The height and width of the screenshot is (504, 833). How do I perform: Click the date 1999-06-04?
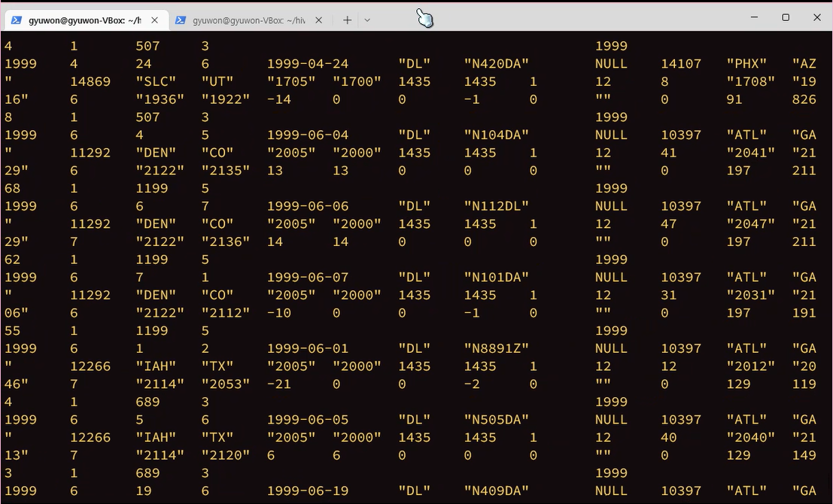pyautogui.click(x=308, y=135)
